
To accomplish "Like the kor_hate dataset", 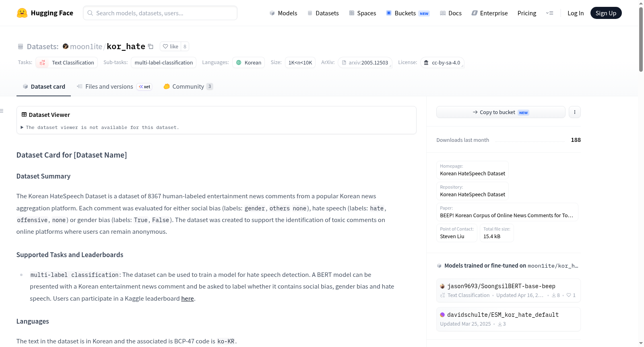I will [170, 46].
